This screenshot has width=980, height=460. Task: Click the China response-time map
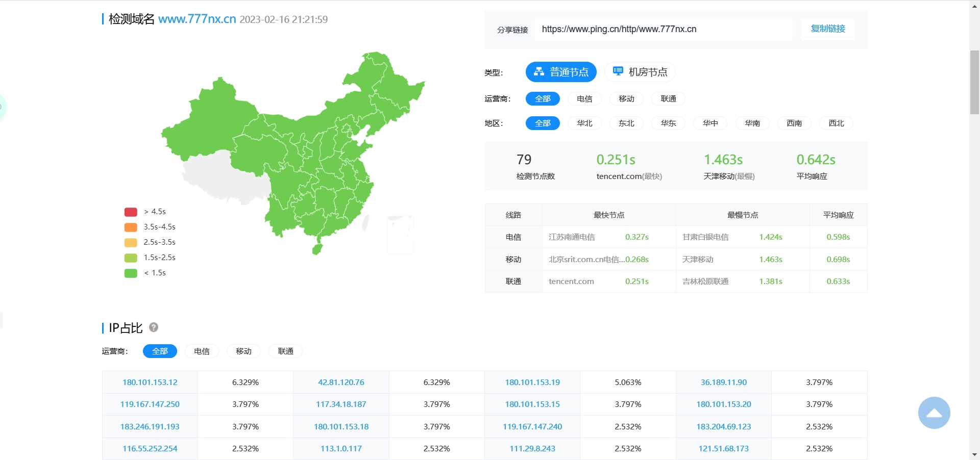pyautogui.click(x=292, y=153)
